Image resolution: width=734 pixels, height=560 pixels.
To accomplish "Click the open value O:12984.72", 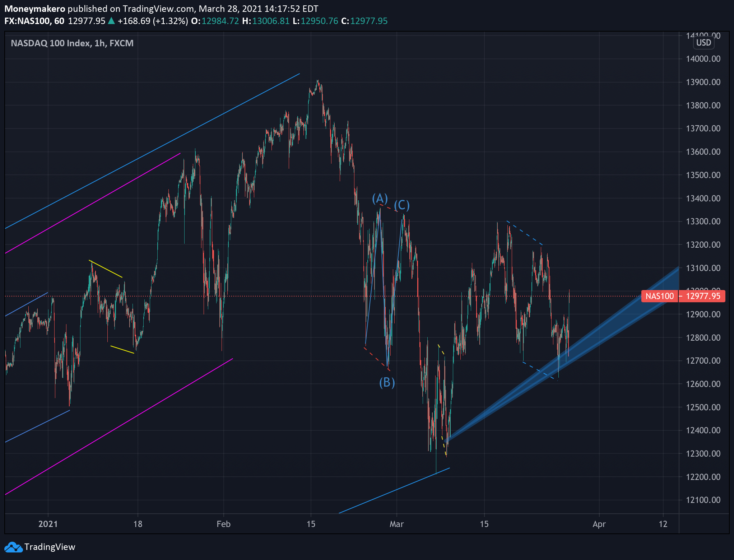I will (215, 21).
